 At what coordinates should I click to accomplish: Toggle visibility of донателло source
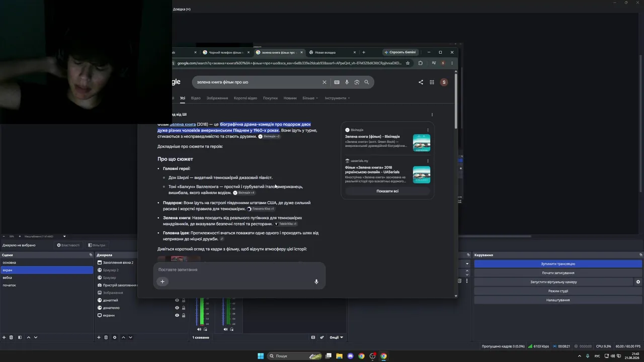click(x=177, y=308)
